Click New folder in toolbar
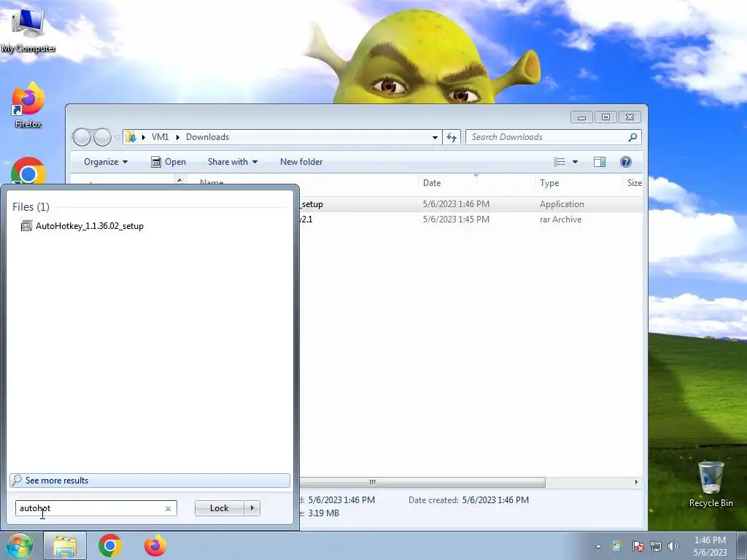Screen dimensions: 747x560 pos(301,162)
